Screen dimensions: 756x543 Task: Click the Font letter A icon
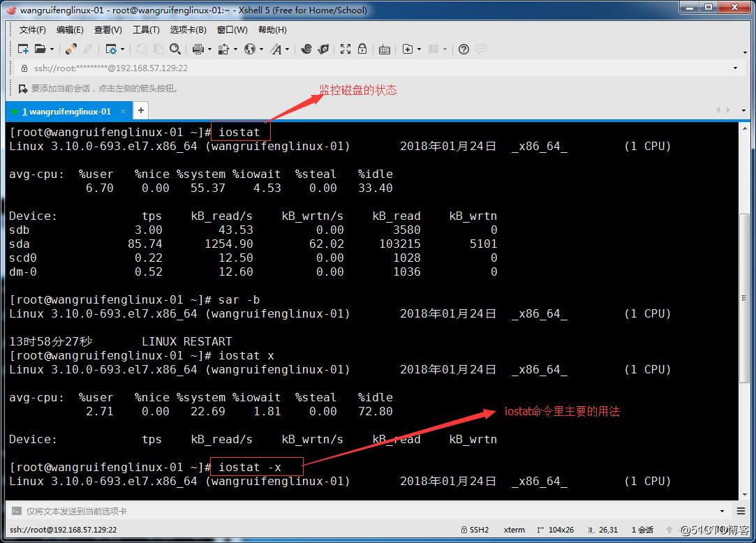coord(276,49)
